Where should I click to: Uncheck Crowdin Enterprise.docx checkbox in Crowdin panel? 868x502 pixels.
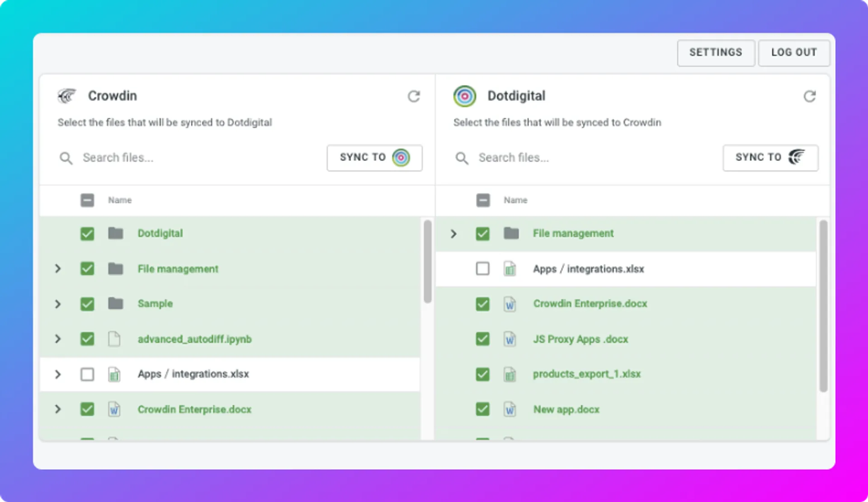tap(87, 409)
